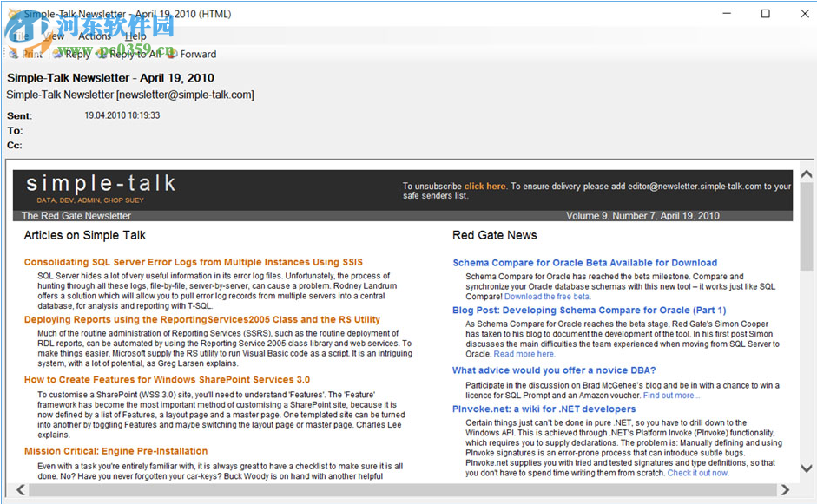Image resolution: width=817 pixels, height=504 pixels.
Task: Click the vertical scrollbar up arrow
Action: tap(807, 173)
